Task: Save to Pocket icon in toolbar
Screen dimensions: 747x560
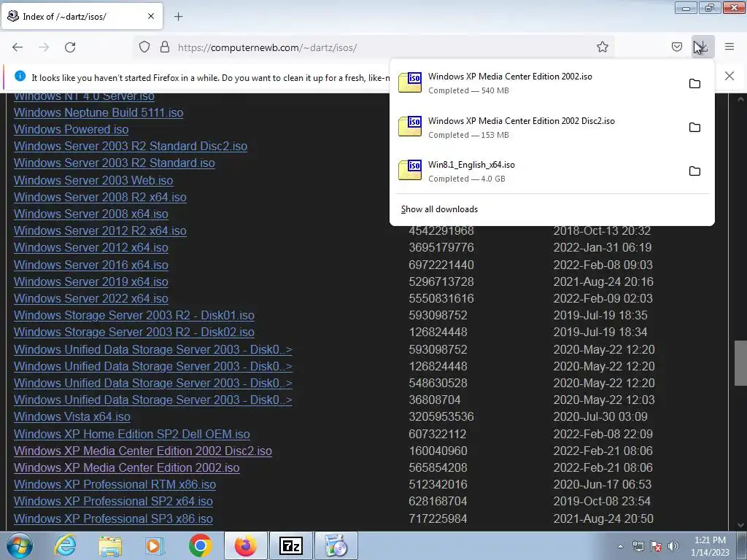Action: 676,47
